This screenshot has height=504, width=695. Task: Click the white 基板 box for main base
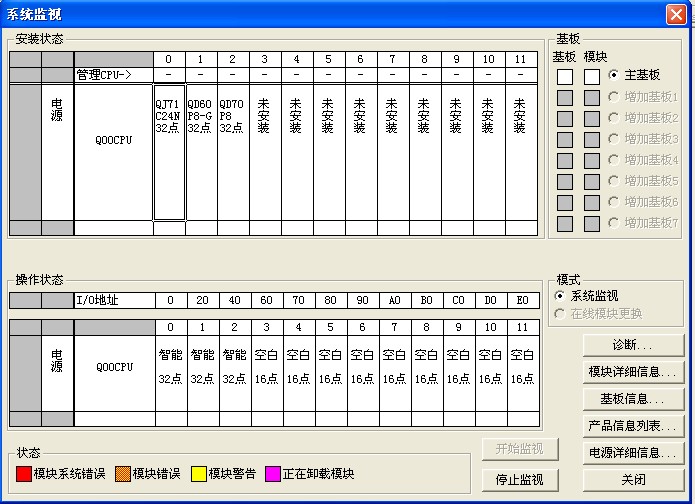(565, 76)
